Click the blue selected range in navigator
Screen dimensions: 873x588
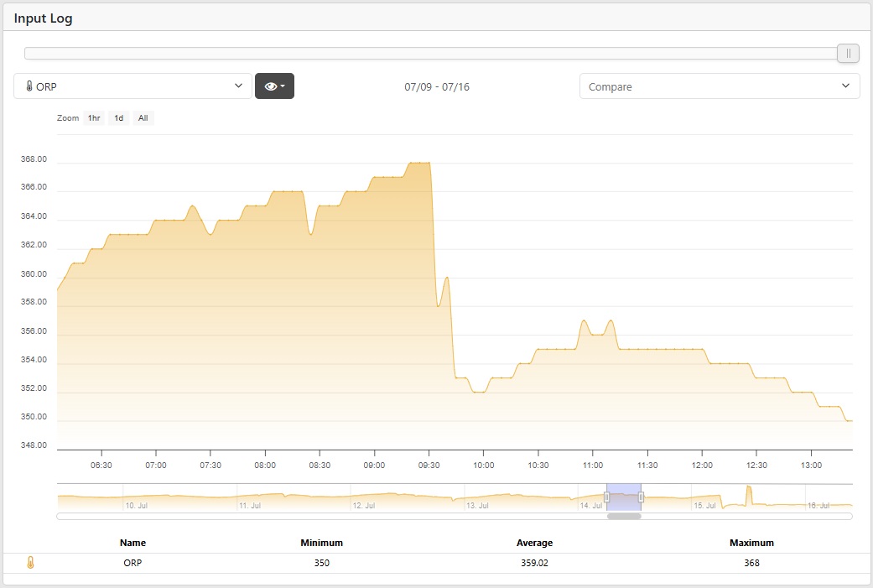click(x=624, y=497)
